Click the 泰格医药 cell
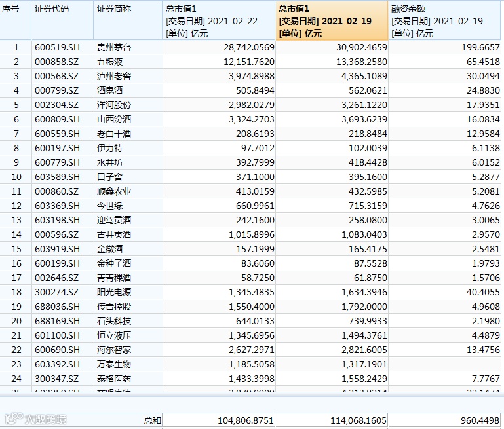The width and height of the screenshot is (504, 429). pos(114,379)
